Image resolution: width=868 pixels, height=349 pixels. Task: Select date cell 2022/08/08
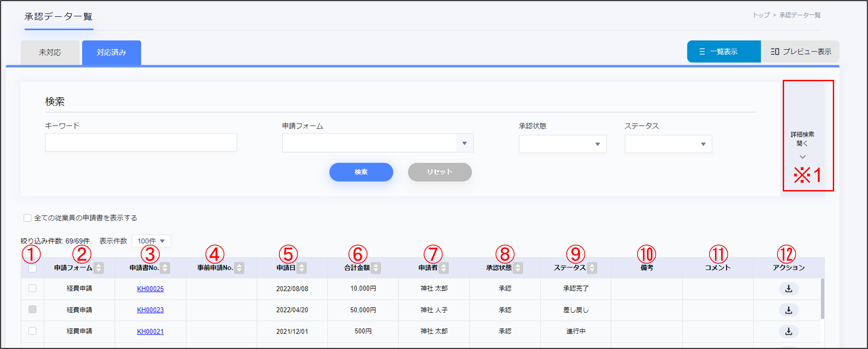pyautogui.click(x=292, y=289)
